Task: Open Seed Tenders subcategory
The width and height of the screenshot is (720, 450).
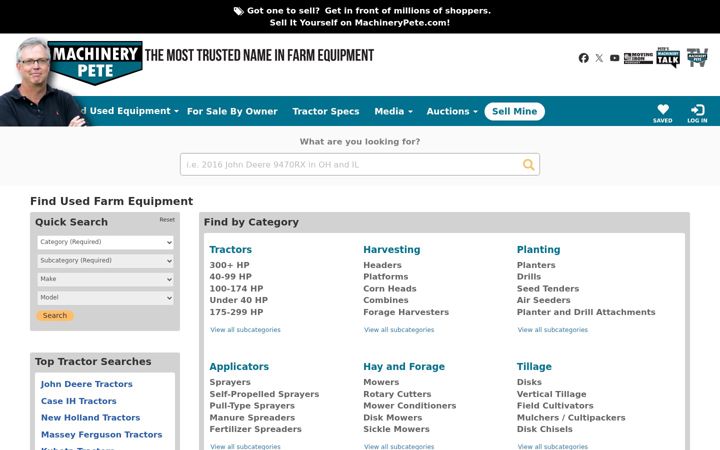Action: tap(548, 288)
